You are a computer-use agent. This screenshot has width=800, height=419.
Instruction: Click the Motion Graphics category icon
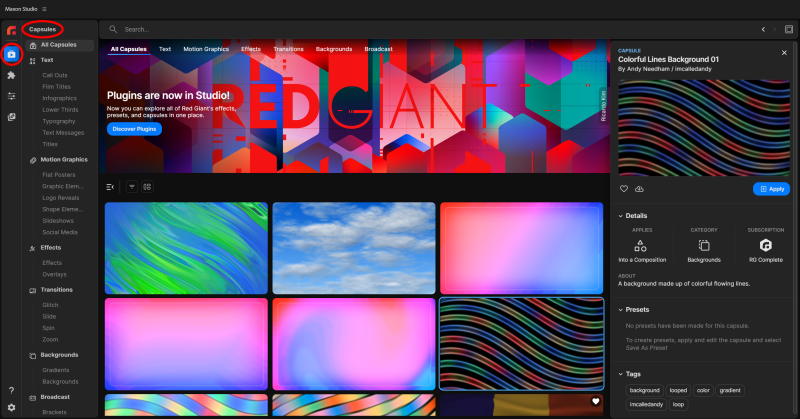[33, 160]
